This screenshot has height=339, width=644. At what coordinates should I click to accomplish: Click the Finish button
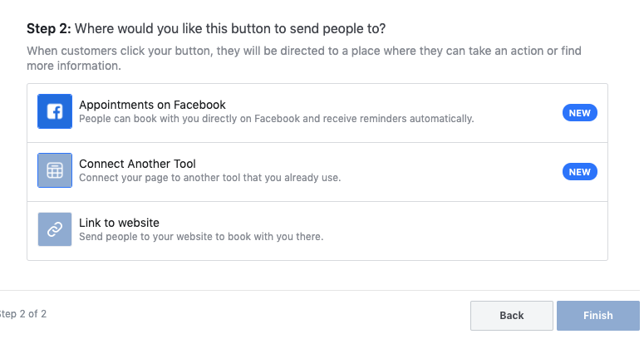click(598, 316)
